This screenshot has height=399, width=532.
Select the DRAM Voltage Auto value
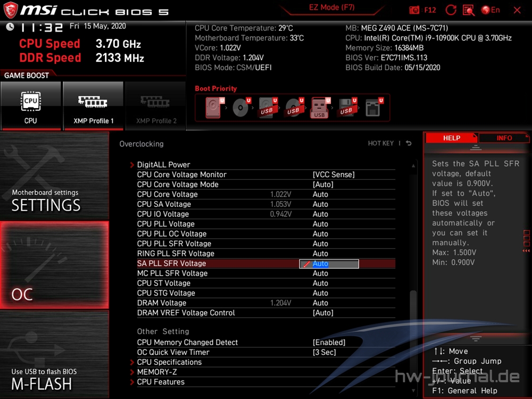[x=320, y=303]
